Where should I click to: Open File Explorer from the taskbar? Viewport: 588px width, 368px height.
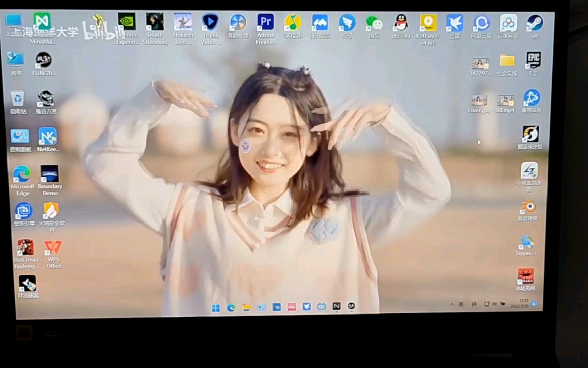pos(246,308)
